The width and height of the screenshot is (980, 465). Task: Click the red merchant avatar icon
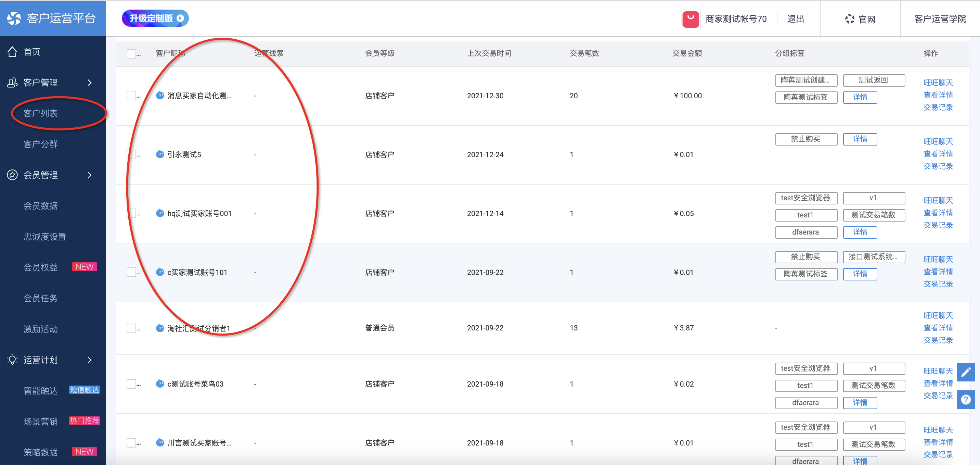[x=691, y=19]
